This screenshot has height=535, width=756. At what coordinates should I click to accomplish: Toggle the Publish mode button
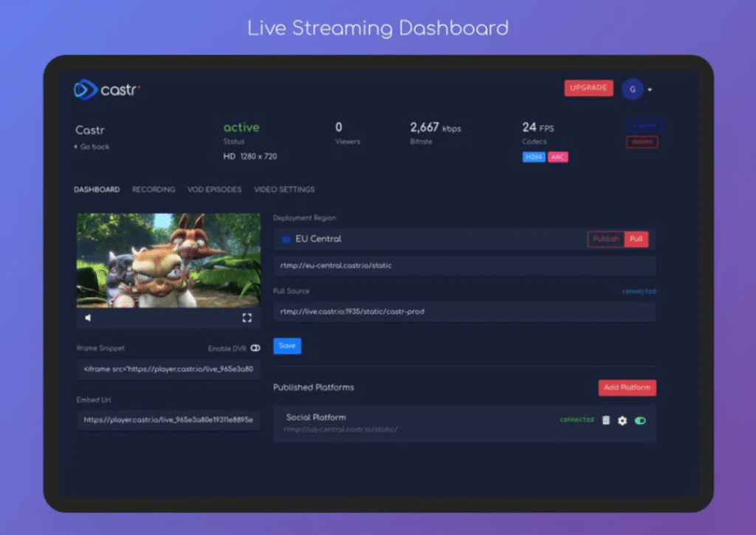tap(605, 239)
